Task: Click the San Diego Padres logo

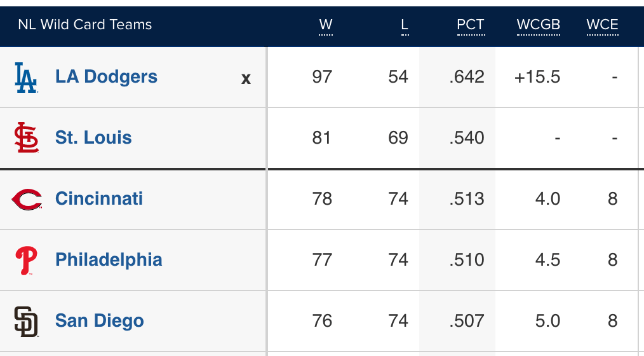Action: tap(26, 321)
